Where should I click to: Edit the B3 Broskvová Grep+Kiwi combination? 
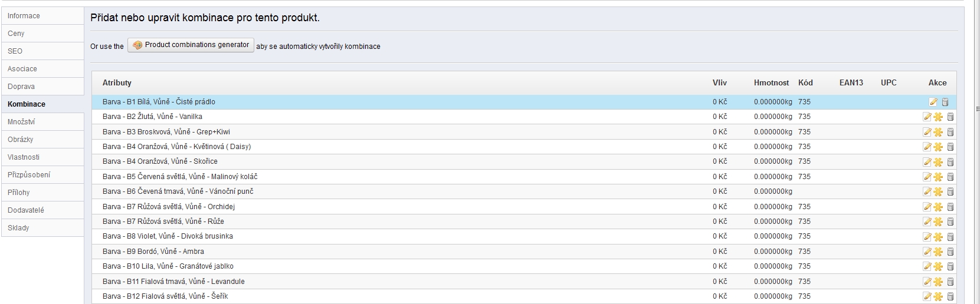click(x=927, y=132)
